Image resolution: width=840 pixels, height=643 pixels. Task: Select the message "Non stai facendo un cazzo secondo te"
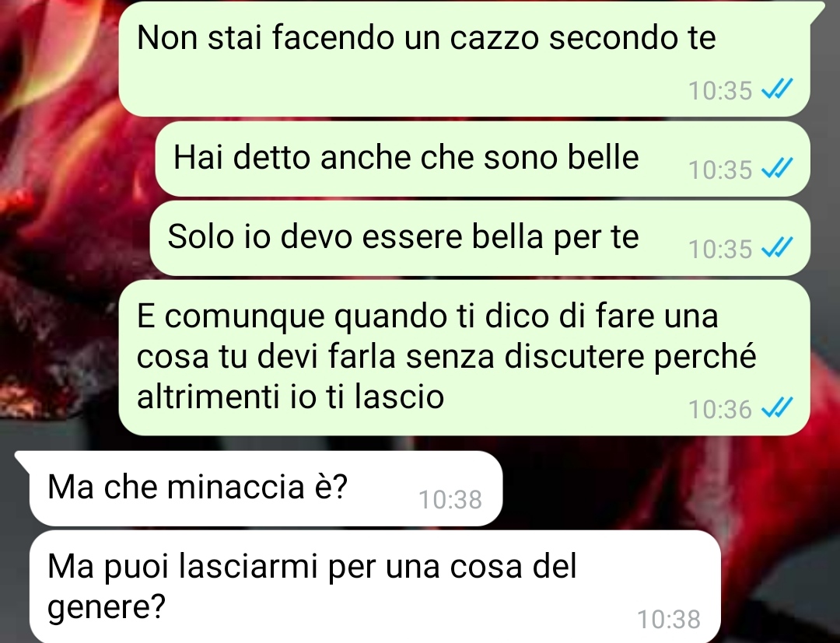click(x=464, y=59)
